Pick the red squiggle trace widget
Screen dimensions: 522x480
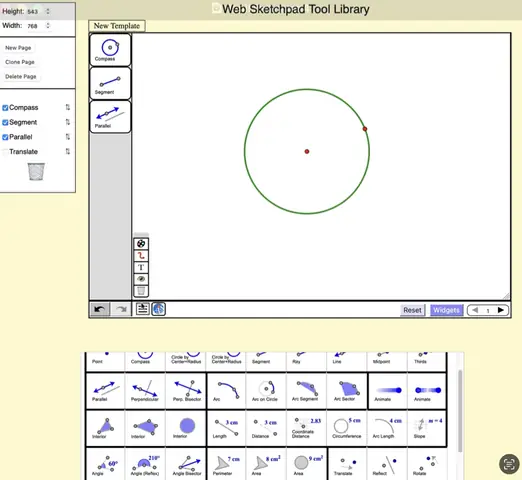[141, 256]
